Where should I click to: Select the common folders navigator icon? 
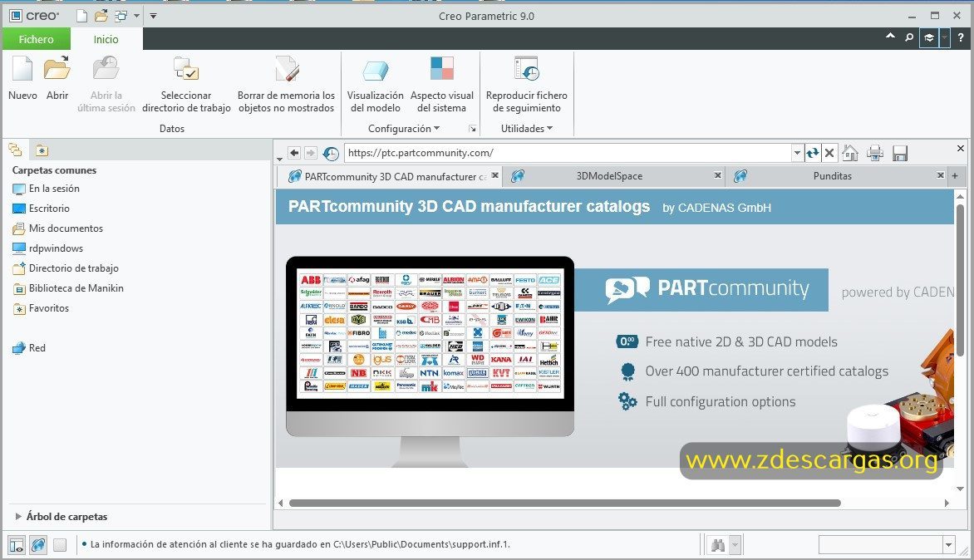click(16, 150)
